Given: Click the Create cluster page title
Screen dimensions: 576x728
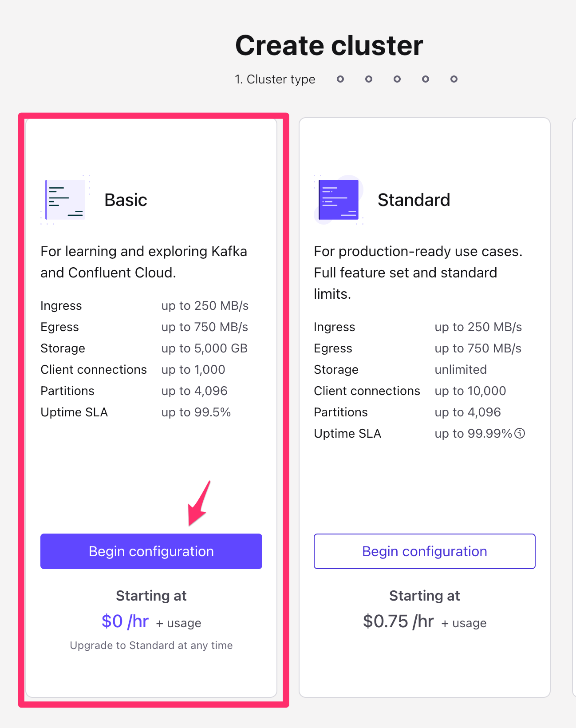Looking at the screenshot, I should (329, 45).
